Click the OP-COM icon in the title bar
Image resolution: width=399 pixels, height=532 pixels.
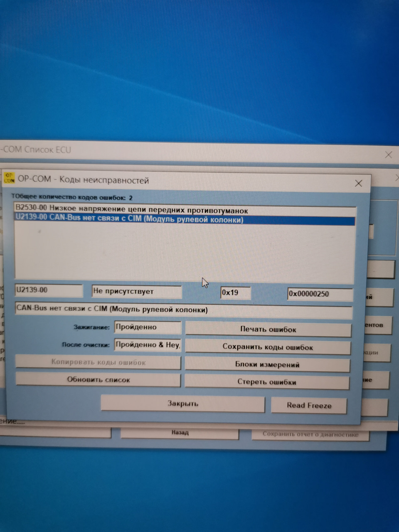tap(9, 178)
